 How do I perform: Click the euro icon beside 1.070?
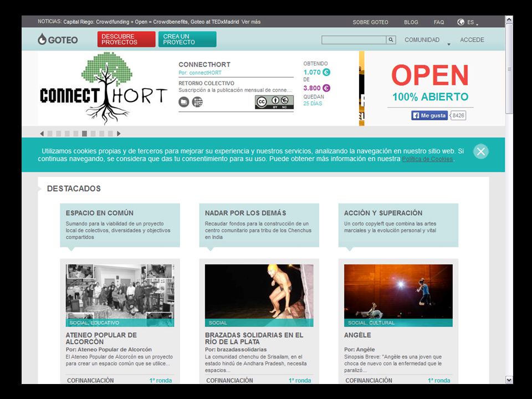326,72
